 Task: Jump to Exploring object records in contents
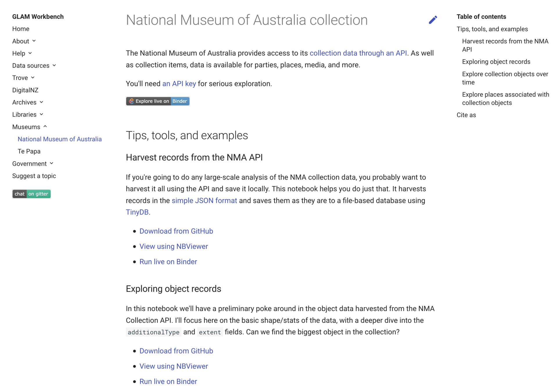(x=496, y=62)
